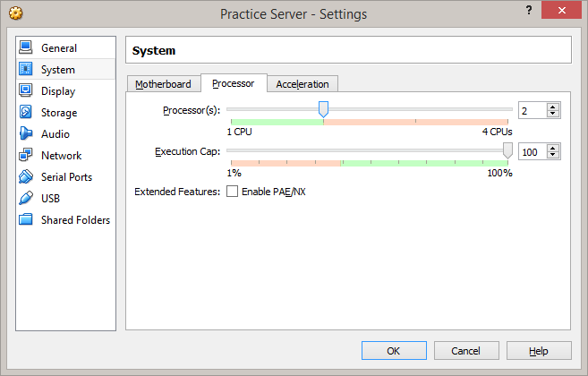Enable the PAE/NX checkbox
588x376 pixels.
(x=233, y=192)
